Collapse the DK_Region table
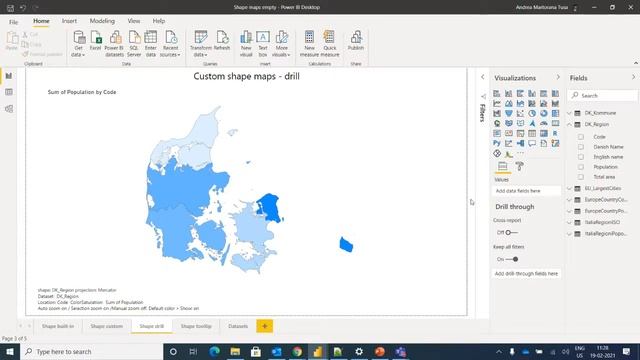 (x=569, y=124)
